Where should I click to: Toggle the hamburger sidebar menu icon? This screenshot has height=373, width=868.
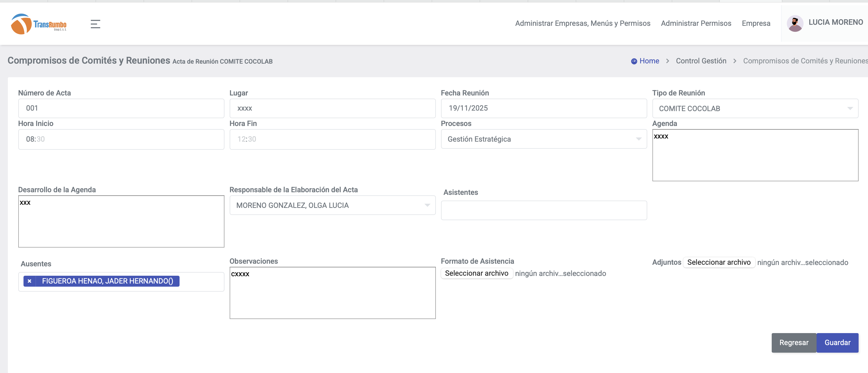point(95,24)
